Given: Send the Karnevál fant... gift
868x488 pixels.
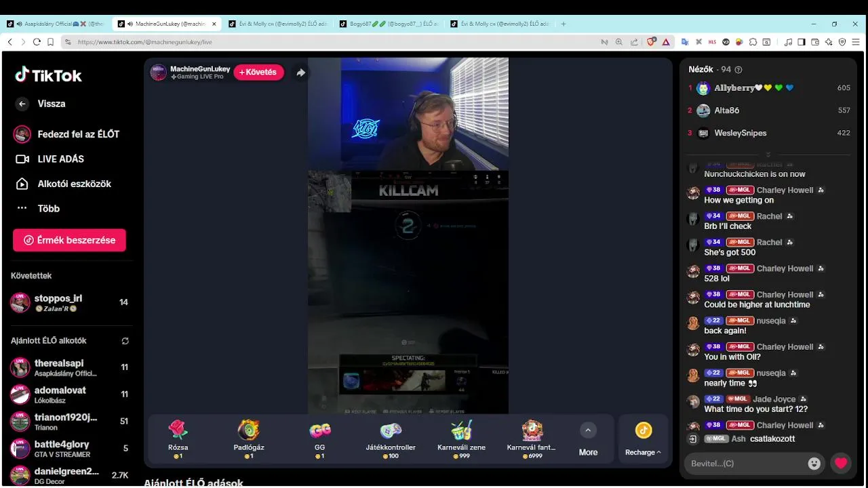Looking at the screenshot, I should [x=532, y=439].
